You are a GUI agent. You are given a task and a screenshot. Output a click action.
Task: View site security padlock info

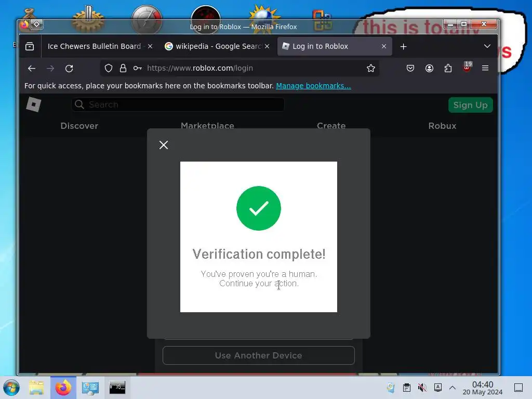pos(123,68)
